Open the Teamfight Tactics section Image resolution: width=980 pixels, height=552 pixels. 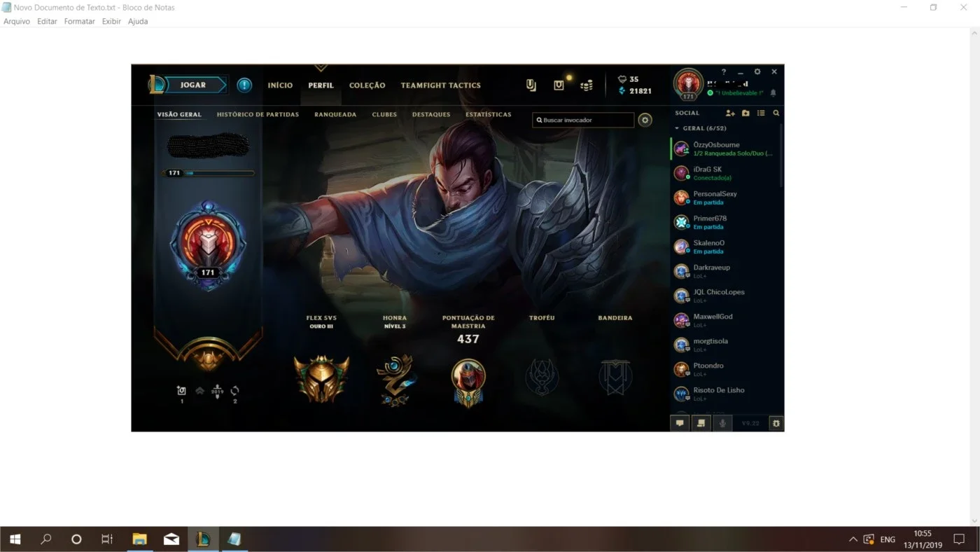point(441,85)
